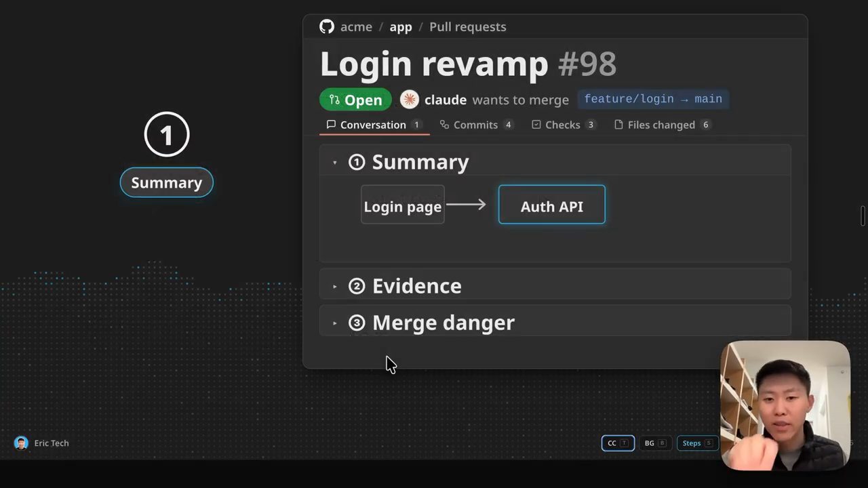This screenshot has width=868, height=488.
Task: Click the Summary step pill
Action: [167, 182]
